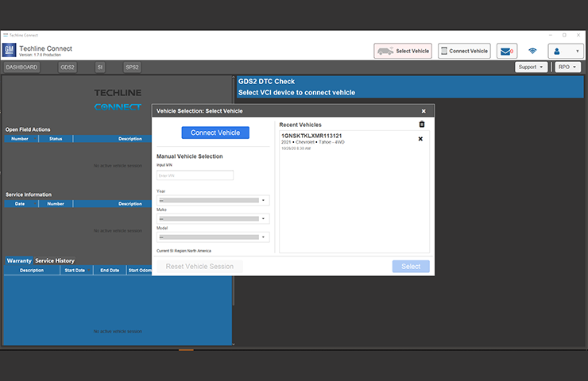Remove vehicle 1GNSKTKLXMR113121 with its X
The image size is (588, 381).
coord(420,139)
